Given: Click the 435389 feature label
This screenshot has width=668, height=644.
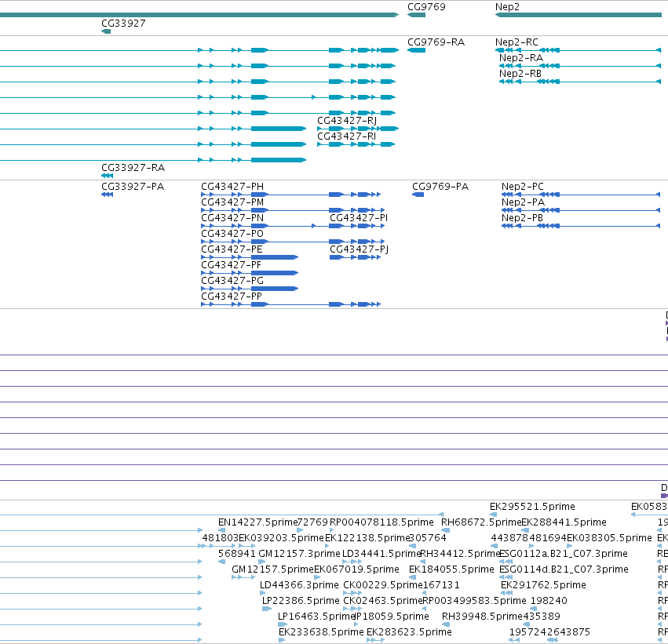Looking at the screenshot, I should (x=542, y=617).
